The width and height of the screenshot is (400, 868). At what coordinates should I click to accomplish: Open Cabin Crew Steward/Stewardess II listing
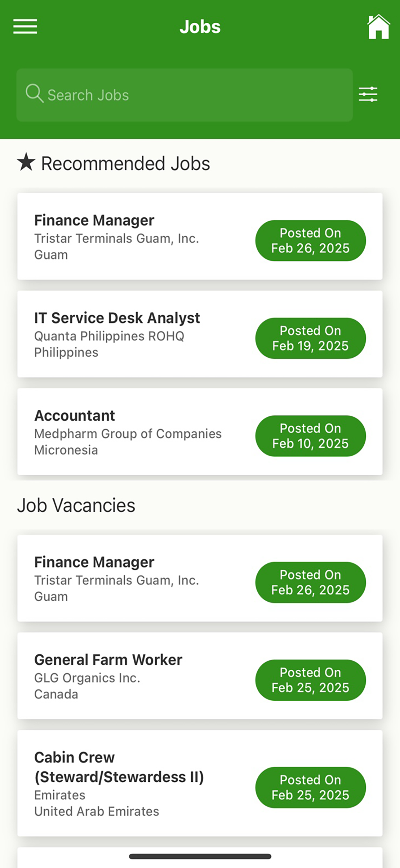[x=200, y=783]
